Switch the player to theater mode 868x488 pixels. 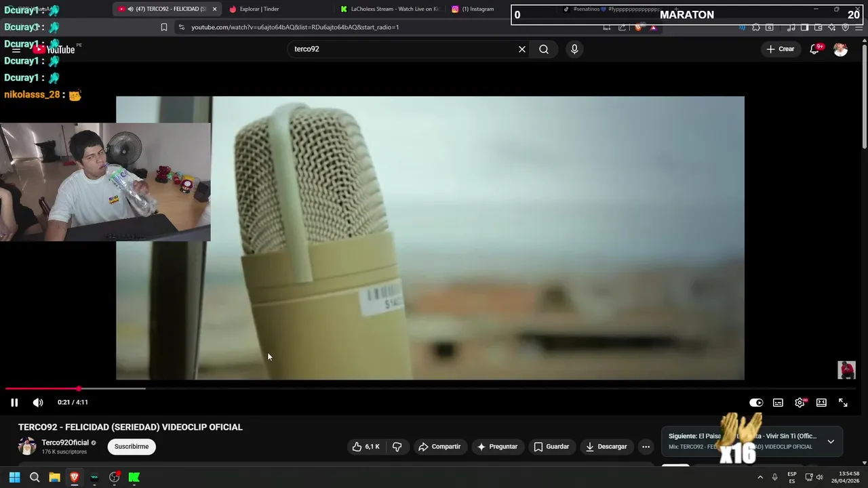[821, 403]
